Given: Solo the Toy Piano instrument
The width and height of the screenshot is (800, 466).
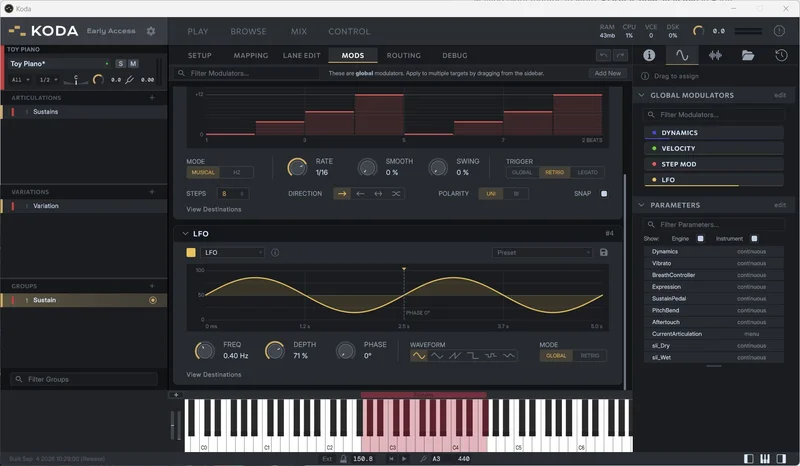Looking at the screenshot, I should [120, 64].
